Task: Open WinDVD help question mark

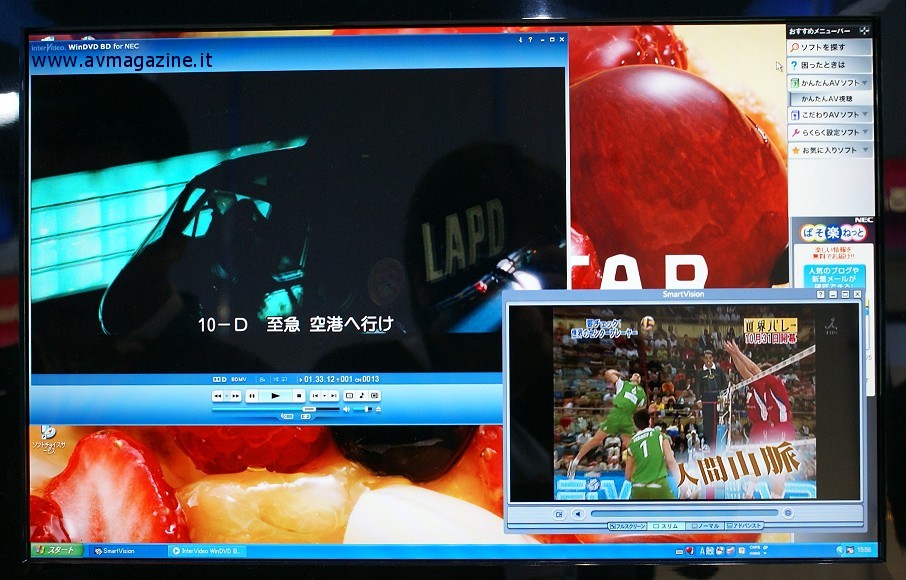Action: [x=530, y=40]
